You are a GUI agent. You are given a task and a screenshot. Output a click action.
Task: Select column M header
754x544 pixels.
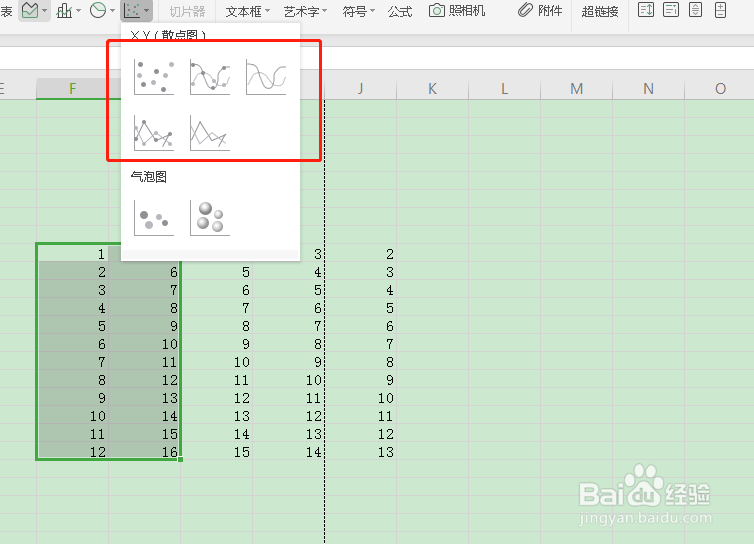(x=577, y=89)
